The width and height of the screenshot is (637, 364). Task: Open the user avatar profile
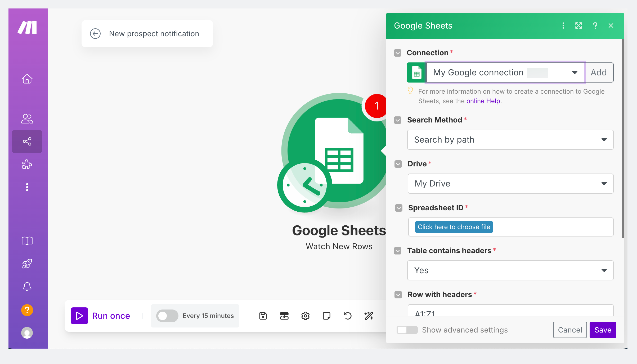point(27,333)
